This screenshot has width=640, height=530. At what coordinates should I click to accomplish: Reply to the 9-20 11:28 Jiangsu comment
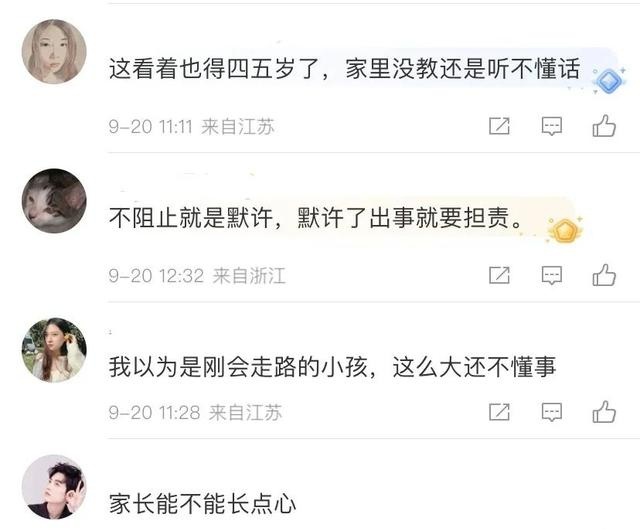552,412
